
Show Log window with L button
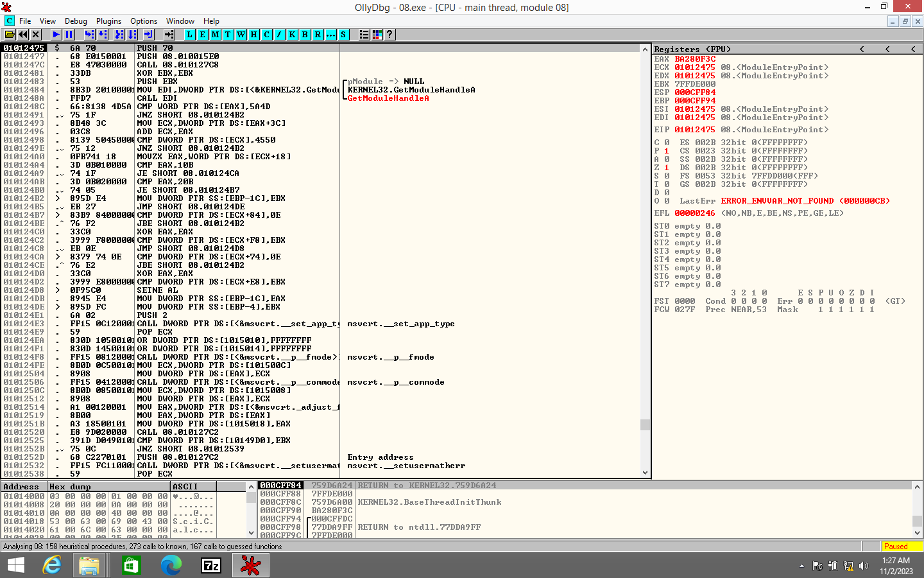(x=190, y=35)
